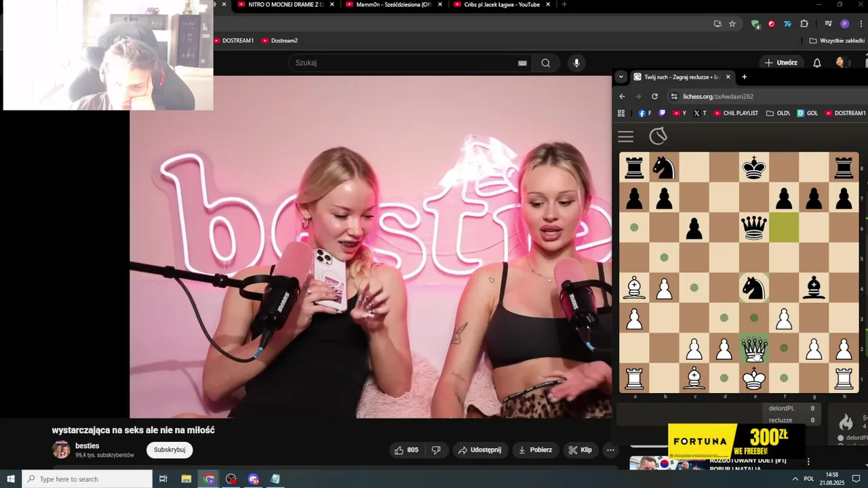
Task: Select the black queen on e6
Action: pos(753,228)
